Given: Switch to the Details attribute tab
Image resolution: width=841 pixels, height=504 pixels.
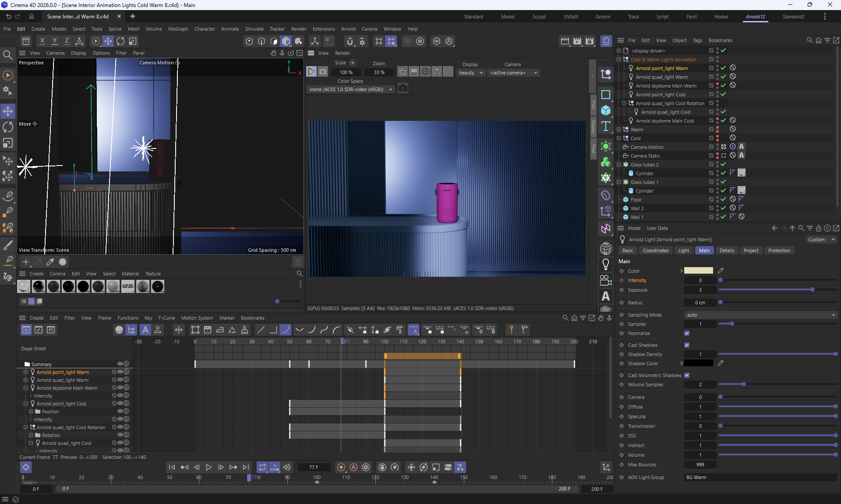Looking at the screenshot, I should point(726,250).
